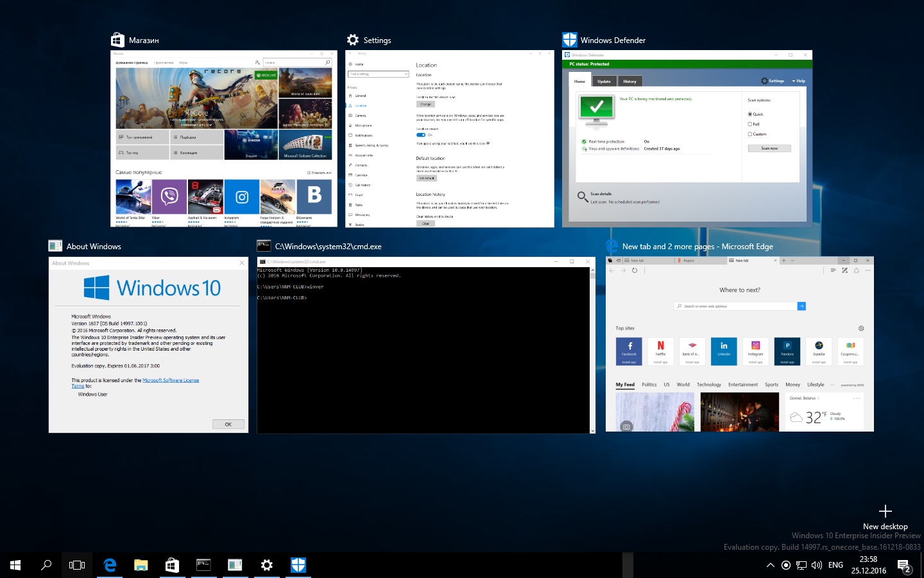Select the Money feed tab in Edge
The height and width of the screenshot is (578, 924).
[x=792, y=385]
